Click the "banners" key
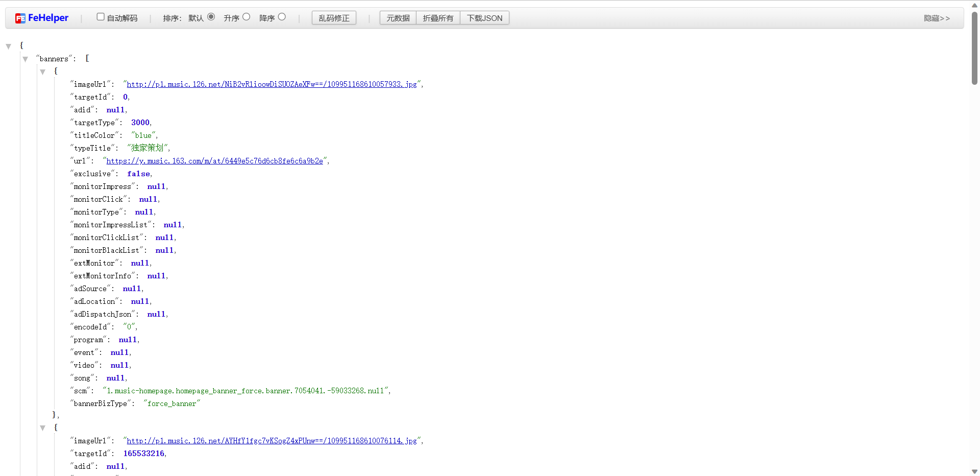The image size is (980, 476). tap(54, 59)
